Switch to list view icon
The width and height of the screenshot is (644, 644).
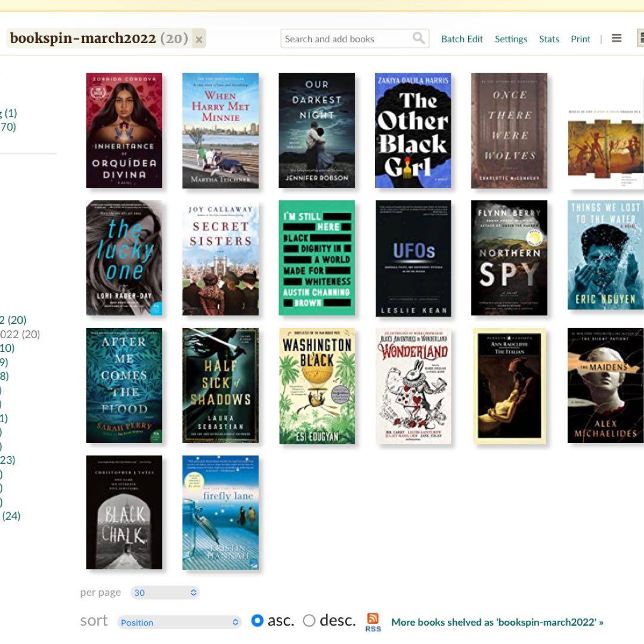click(x=617, y=39)
